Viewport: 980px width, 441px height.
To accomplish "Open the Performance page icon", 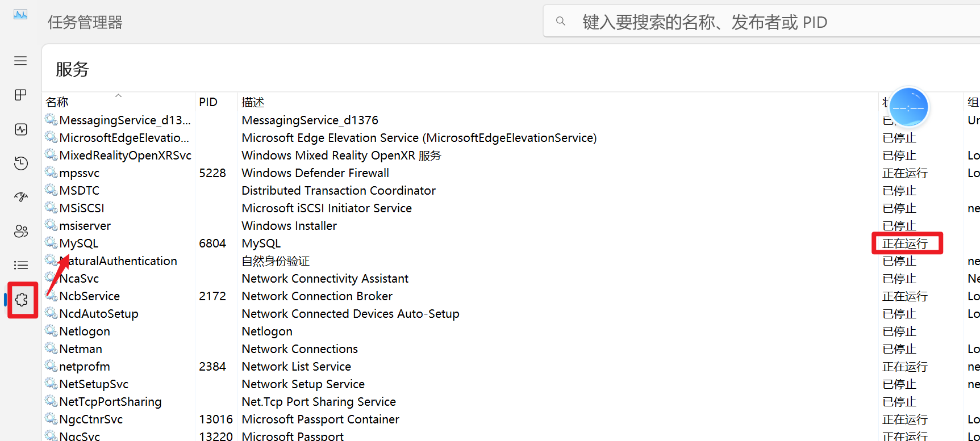I will pyautogui.click(x=20, y=129).
